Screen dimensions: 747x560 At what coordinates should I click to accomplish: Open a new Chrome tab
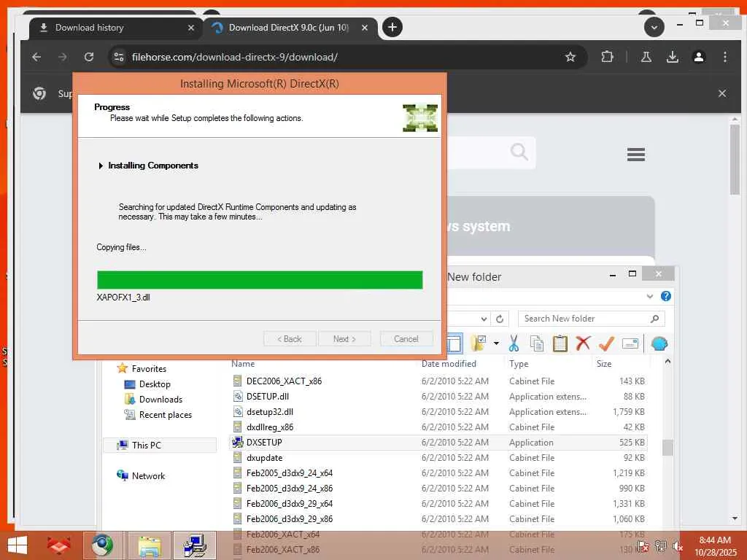click(392, 27)
